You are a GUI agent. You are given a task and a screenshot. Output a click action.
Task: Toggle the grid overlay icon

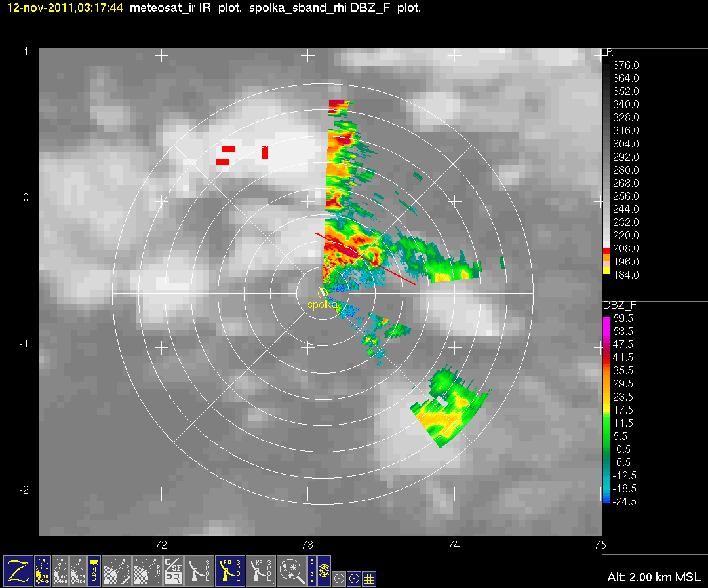click(369, 579)
